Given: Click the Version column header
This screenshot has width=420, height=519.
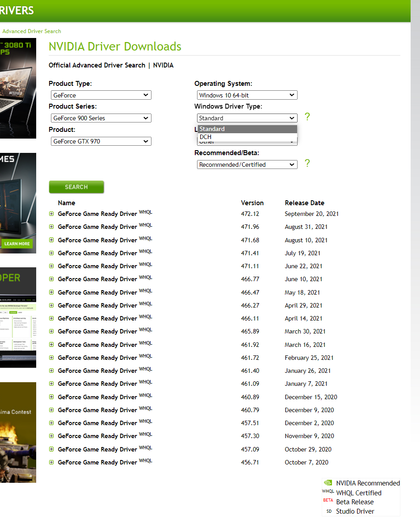Looking at the screenshot, I should tap(252, 203).
